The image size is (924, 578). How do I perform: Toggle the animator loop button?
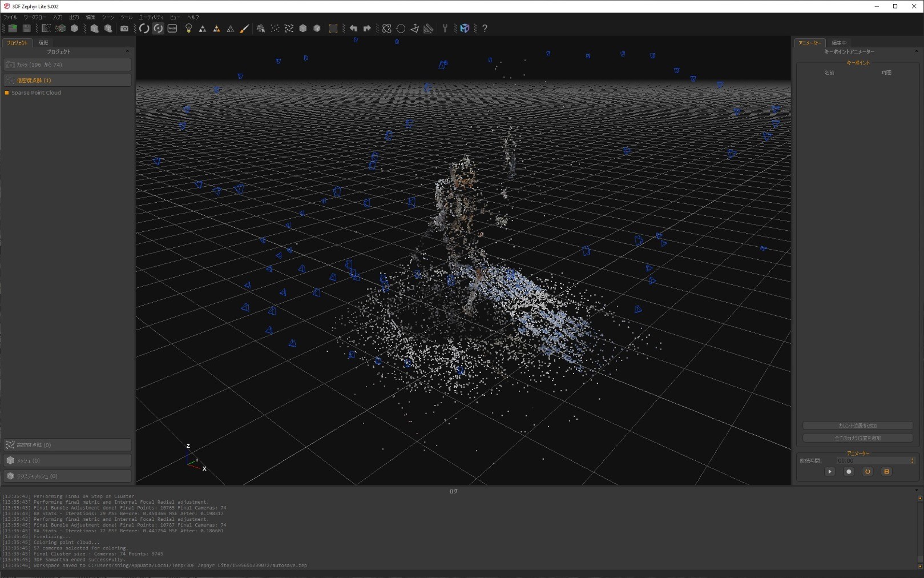coord(867,472)
